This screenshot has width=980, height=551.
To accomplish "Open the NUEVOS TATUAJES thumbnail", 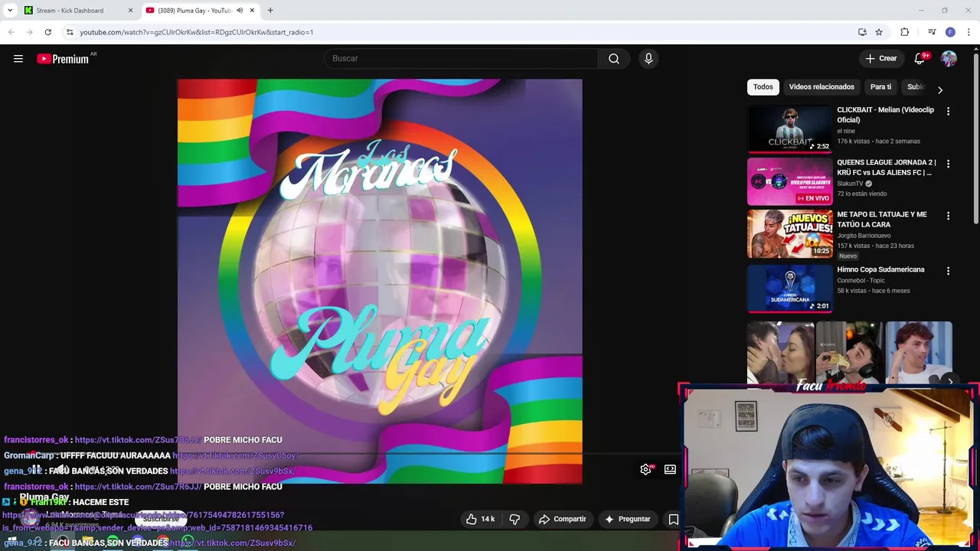I will click(789, 234).
